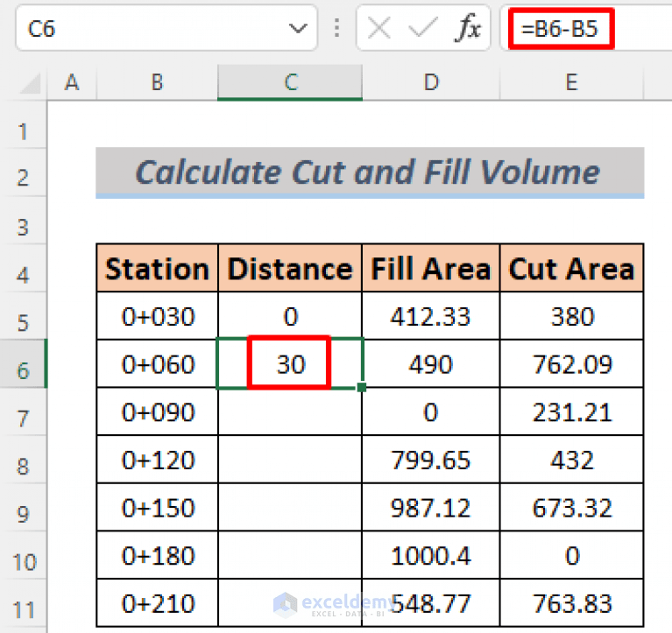Select column E header
The width and height of the screenshot is (672, 633).
572,82
